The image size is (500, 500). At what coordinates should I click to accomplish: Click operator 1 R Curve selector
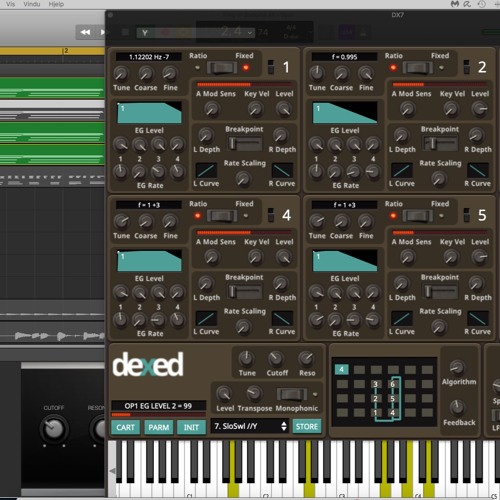pyautogui.click(x=282, y=170)
